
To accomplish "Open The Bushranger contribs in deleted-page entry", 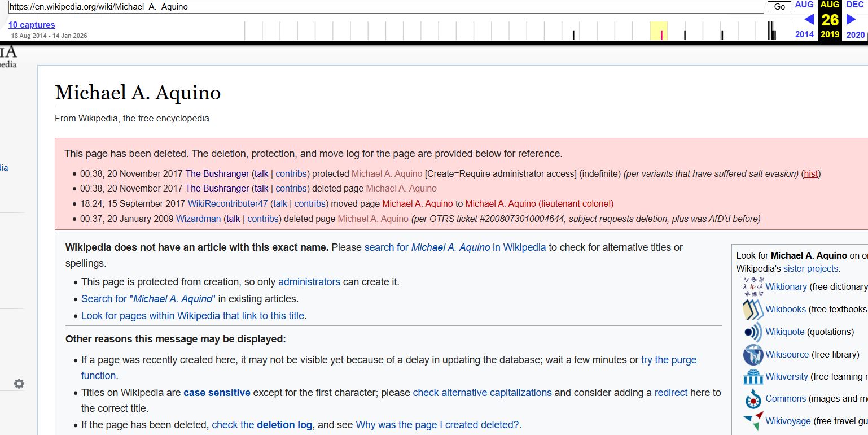I will 291,188.
